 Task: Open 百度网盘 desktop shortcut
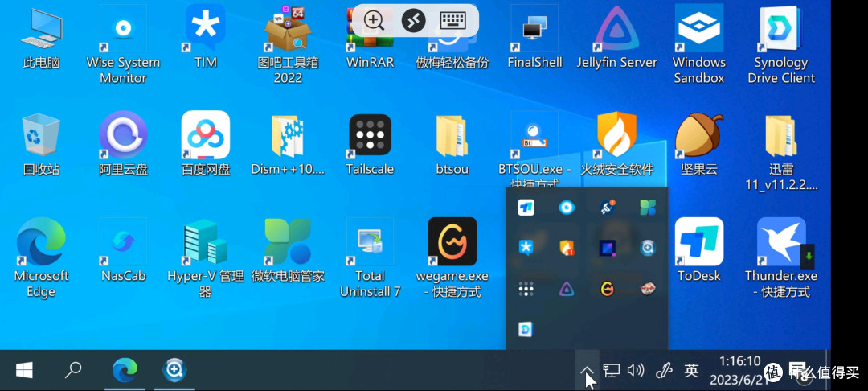[x=206, y=144]
